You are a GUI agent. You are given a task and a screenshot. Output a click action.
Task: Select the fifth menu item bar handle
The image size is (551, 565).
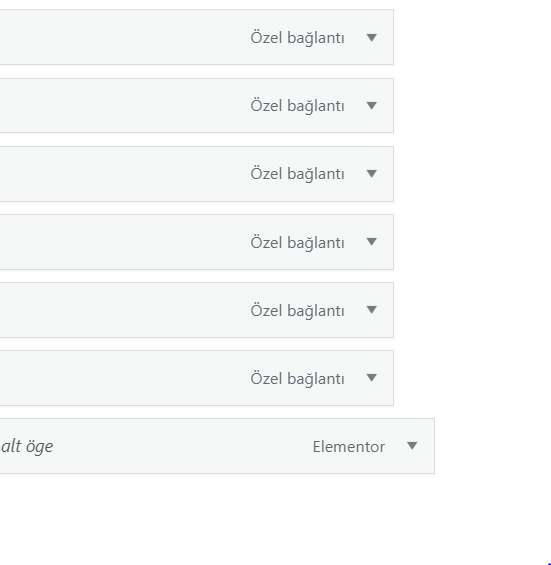click(197, 310)
